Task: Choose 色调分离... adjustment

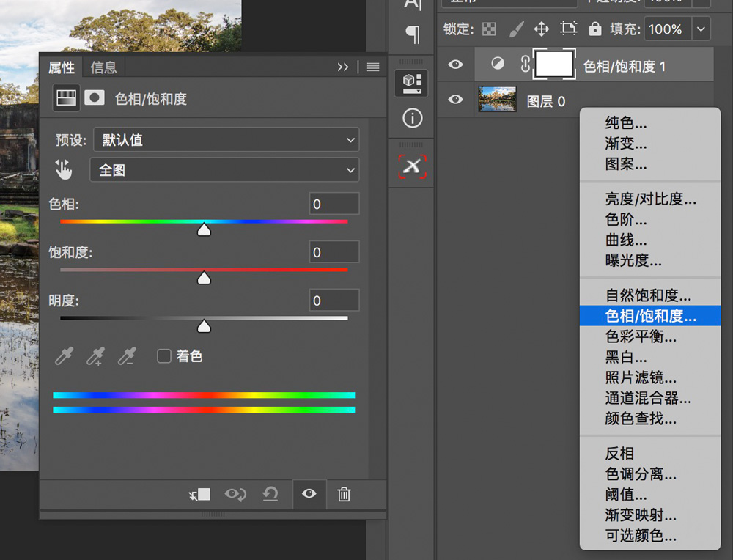Action: 649,474
